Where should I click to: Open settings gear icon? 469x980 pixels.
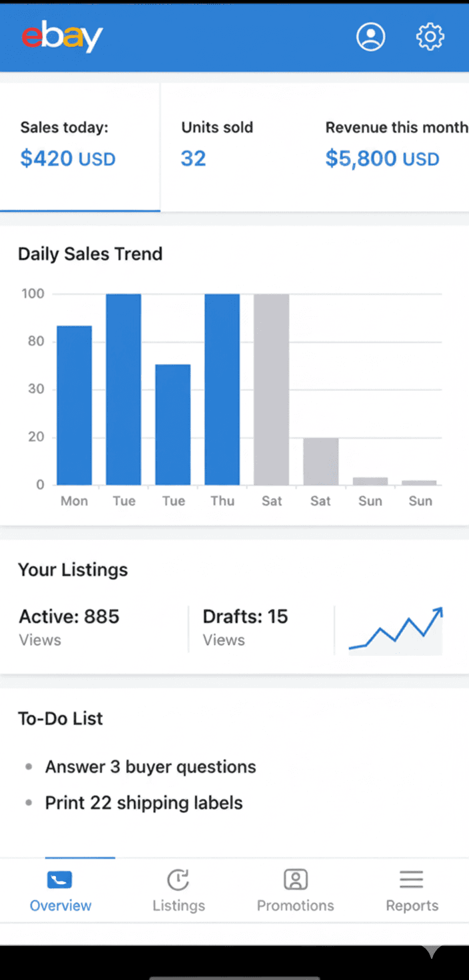point(430,37)
